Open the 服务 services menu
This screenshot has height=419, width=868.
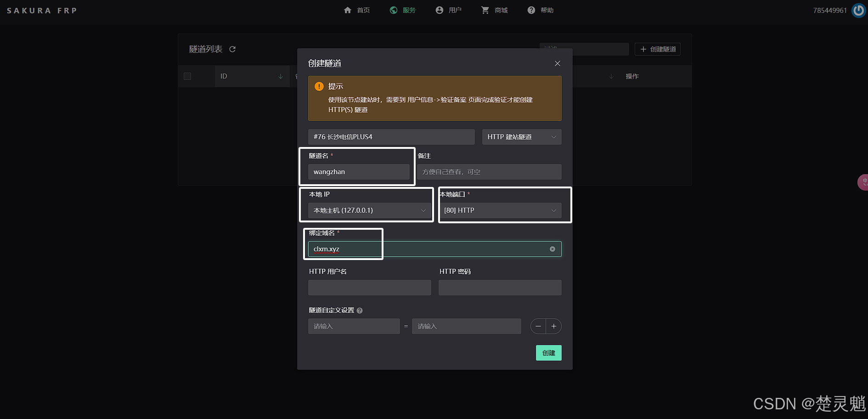point(403,10)
